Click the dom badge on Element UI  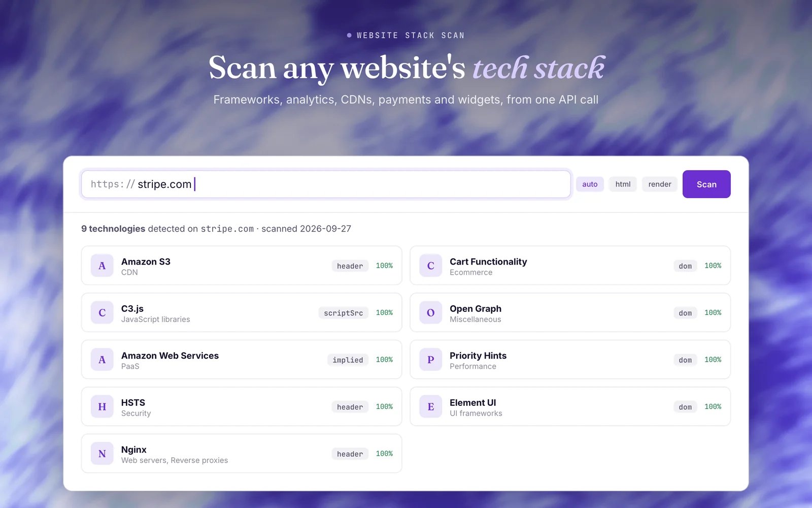(x=685, y=407)
